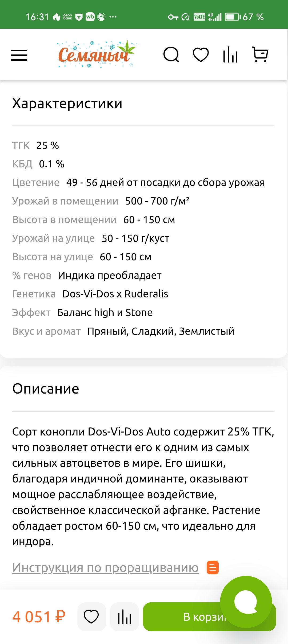Add product to favorites near price
Screen dimensions: 288x644
pyautogui.click(x=91, y=616)
